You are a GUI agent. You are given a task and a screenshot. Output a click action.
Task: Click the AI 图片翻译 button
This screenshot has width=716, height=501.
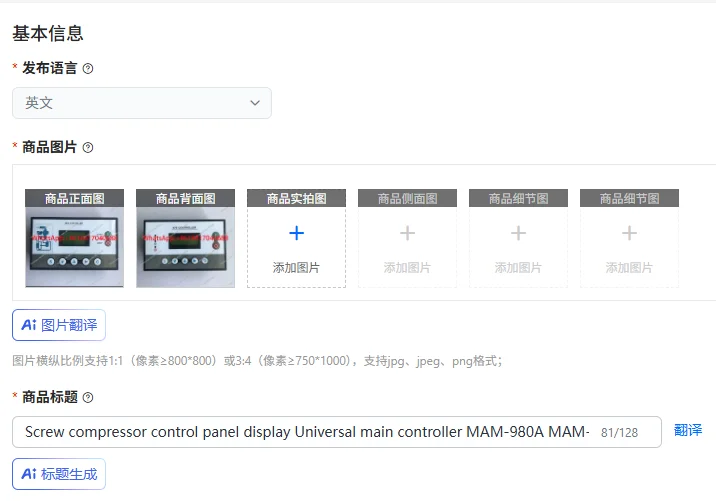coord(59,325)
